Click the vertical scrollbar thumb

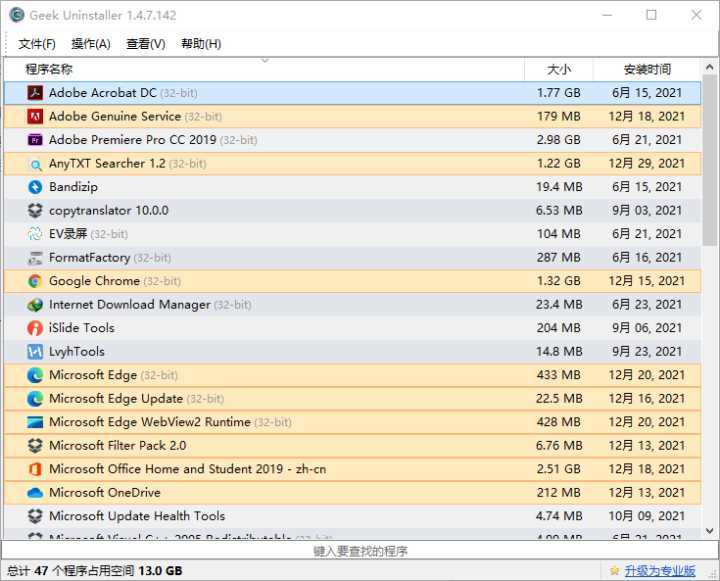tap(709, 160)
